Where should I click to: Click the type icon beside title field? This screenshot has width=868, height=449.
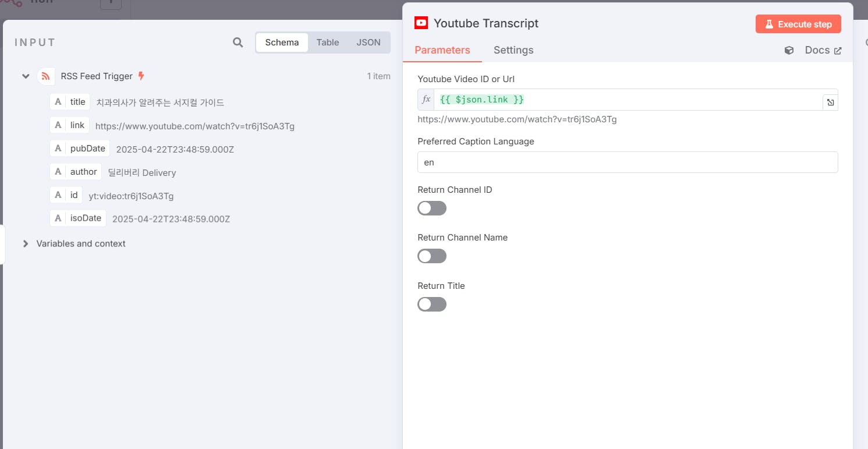[58, 102]
